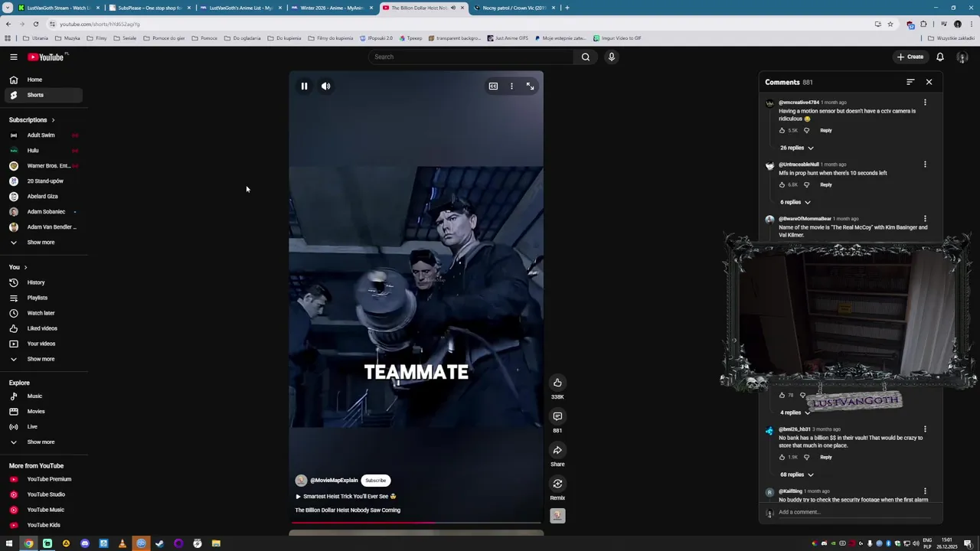Select Shorts in the sidebar
Viewport: 980px width, 551px height.
coord(43,95)
